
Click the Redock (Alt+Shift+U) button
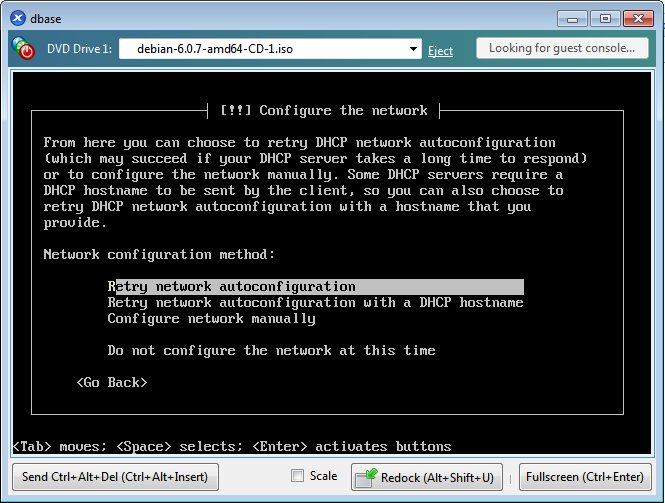tap(427, 478)
